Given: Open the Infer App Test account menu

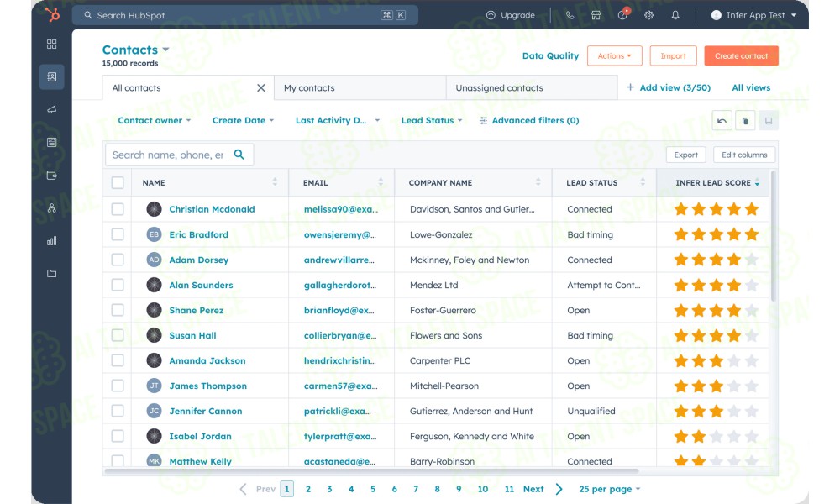Looking at the screenshot, I should [753, 15].
